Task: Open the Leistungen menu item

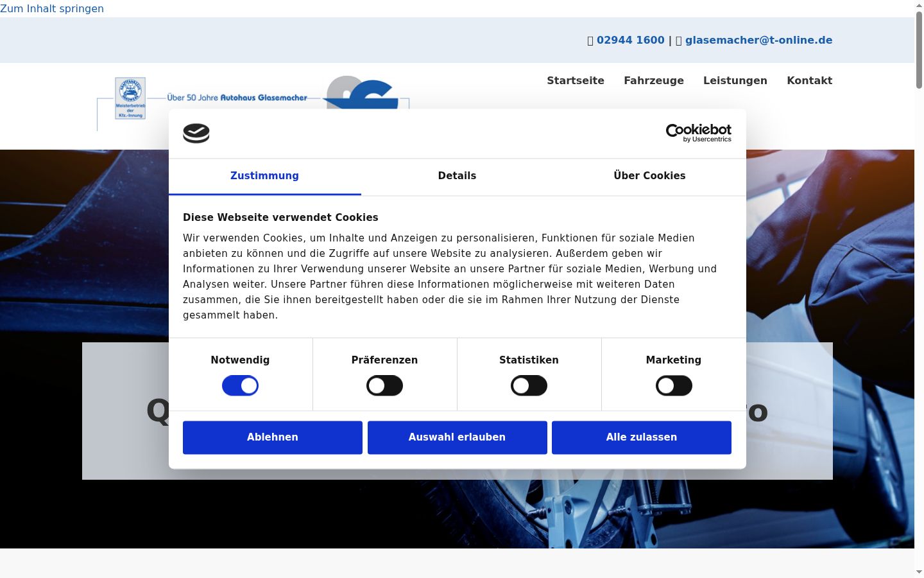Action: click(735, 80)
